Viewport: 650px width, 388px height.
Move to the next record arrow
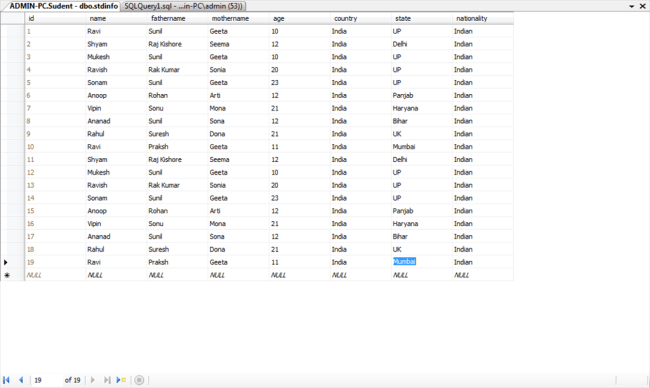pyautogui.click(x=92, y=380)
